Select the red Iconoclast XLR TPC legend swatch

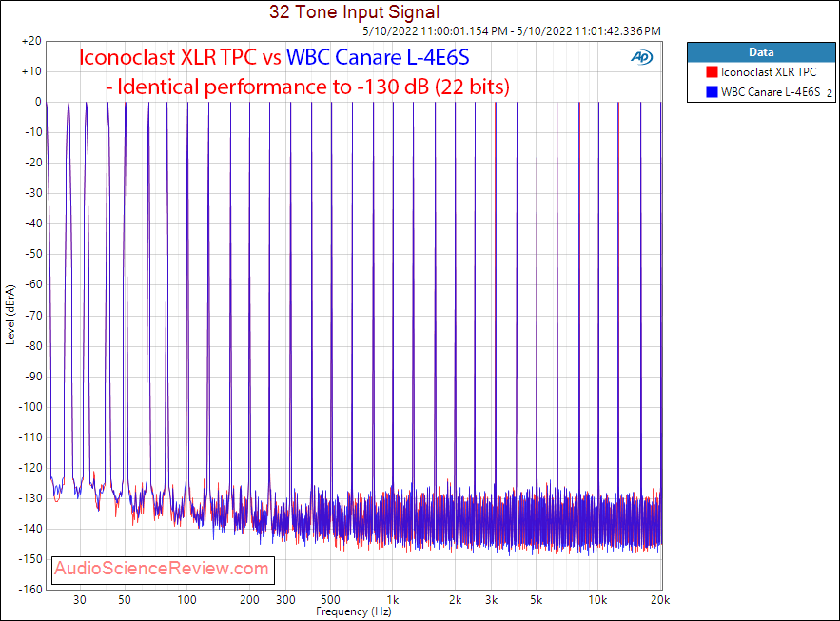coord(712,71)
